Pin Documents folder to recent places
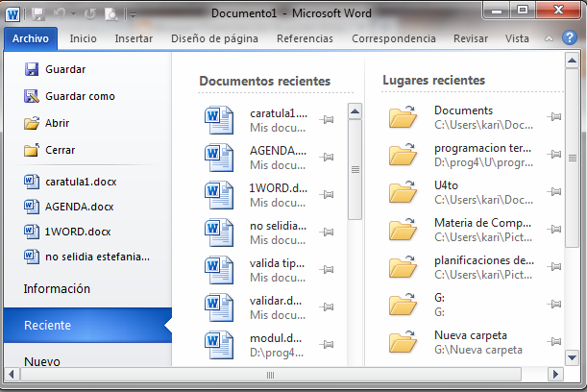Screen dimensions: 587x392 pos(554,117)
